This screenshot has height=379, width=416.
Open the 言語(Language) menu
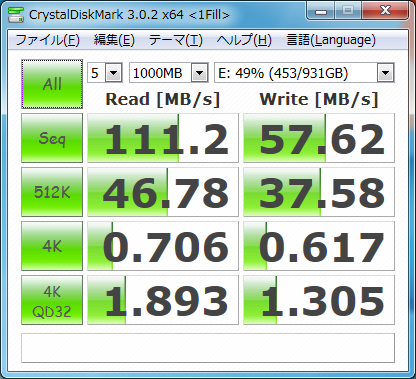(x=331, y=40)
